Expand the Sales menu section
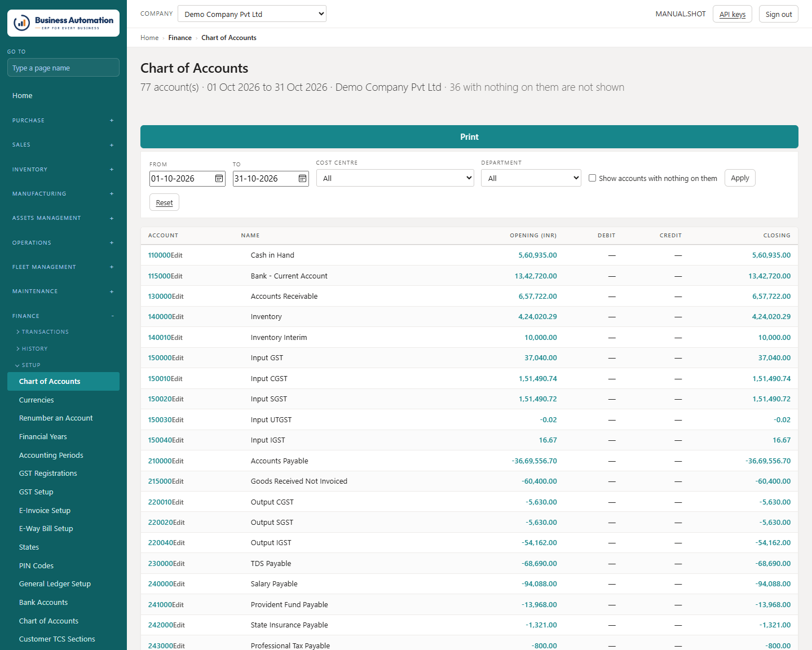812x650 pixels. 63,145
